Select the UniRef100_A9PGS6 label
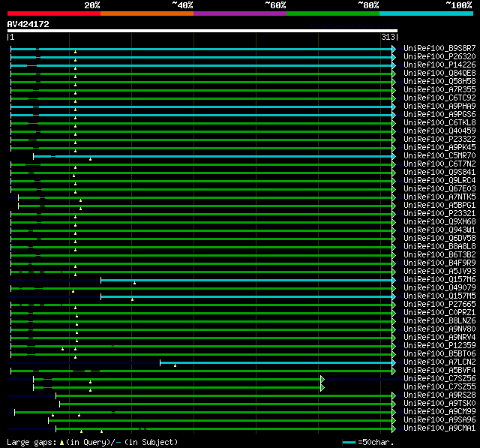This screenshot has width=480, height=448. [x=439, y=115]
